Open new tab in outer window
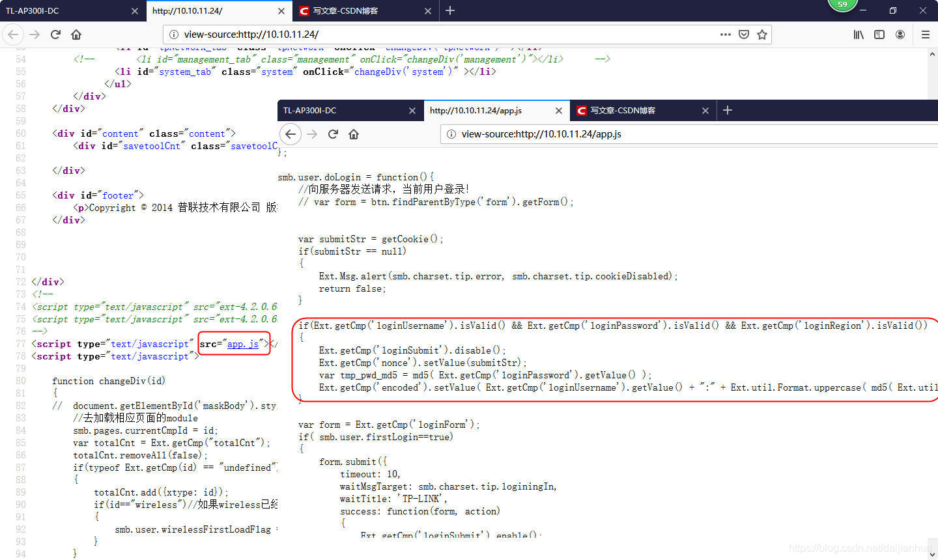 450,10
